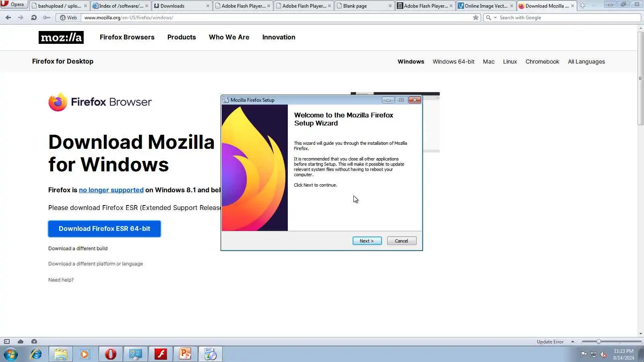Viewport: 644px width, 362px height.
Task: Select the Mac platform link
Action: (489, 62)
